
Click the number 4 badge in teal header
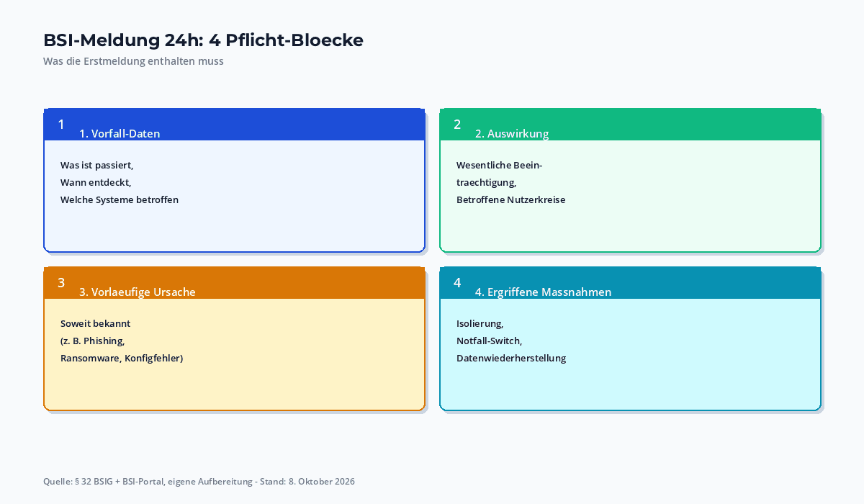pyautogui.click(x=457, y=283)
